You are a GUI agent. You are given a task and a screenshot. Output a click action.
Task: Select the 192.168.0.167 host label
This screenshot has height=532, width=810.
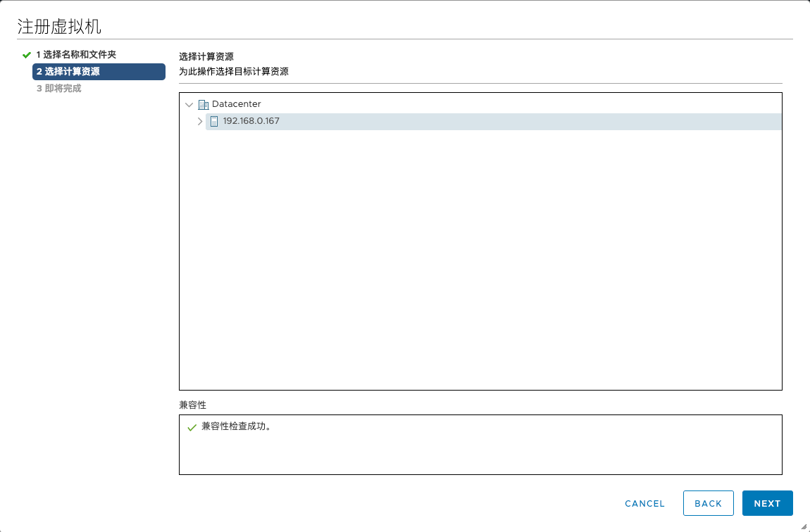pos(251,121)
